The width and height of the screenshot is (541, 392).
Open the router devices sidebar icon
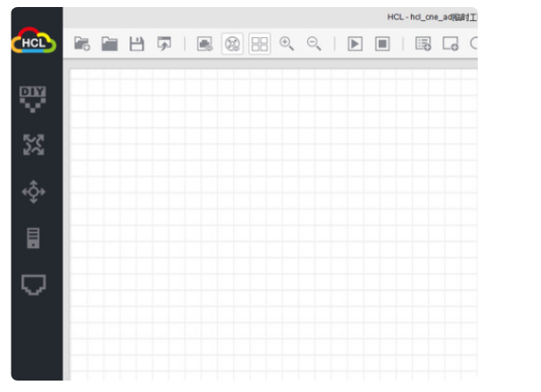coord(33,145)
